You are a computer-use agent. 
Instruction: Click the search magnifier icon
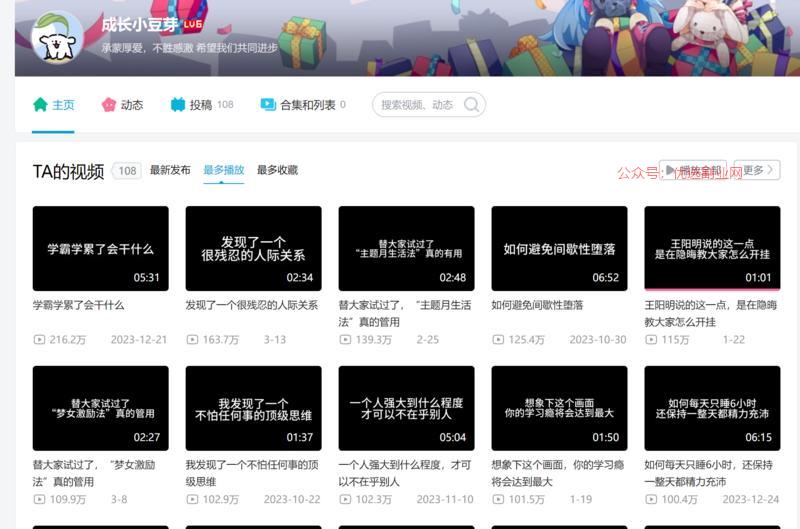pos(471,105)
